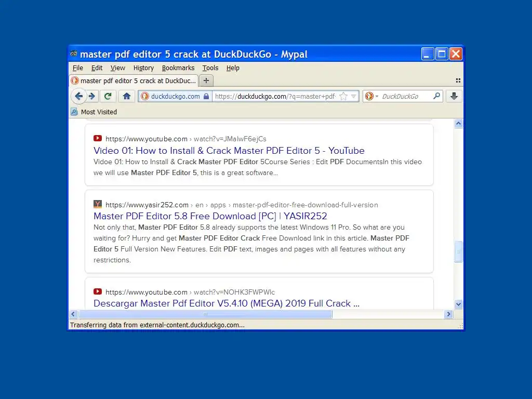Reload the current page
This screenshot has height=399, width=532.
coord(108,96)
